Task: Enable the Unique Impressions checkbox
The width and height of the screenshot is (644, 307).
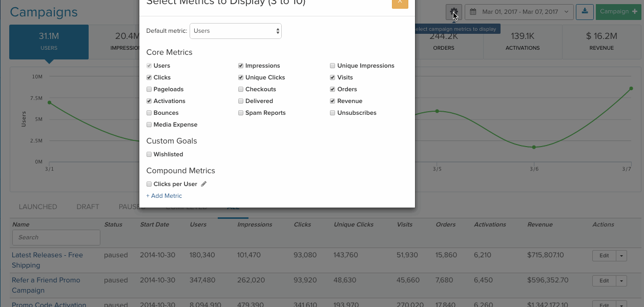Action: point(333,66)
